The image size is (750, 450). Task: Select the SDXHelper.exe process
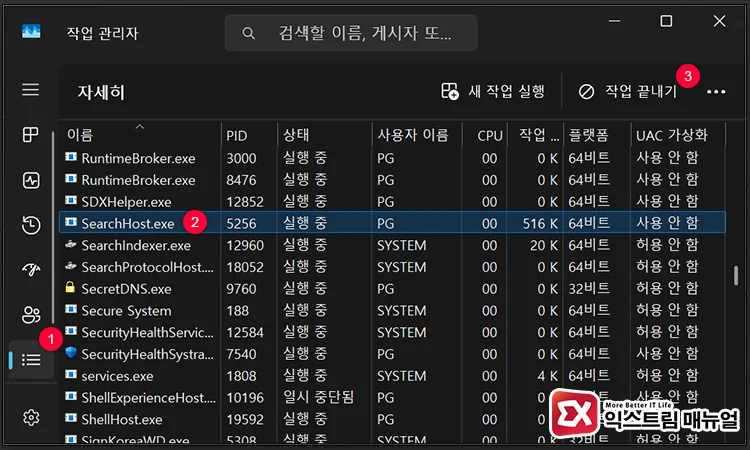(x=392, y=202)
